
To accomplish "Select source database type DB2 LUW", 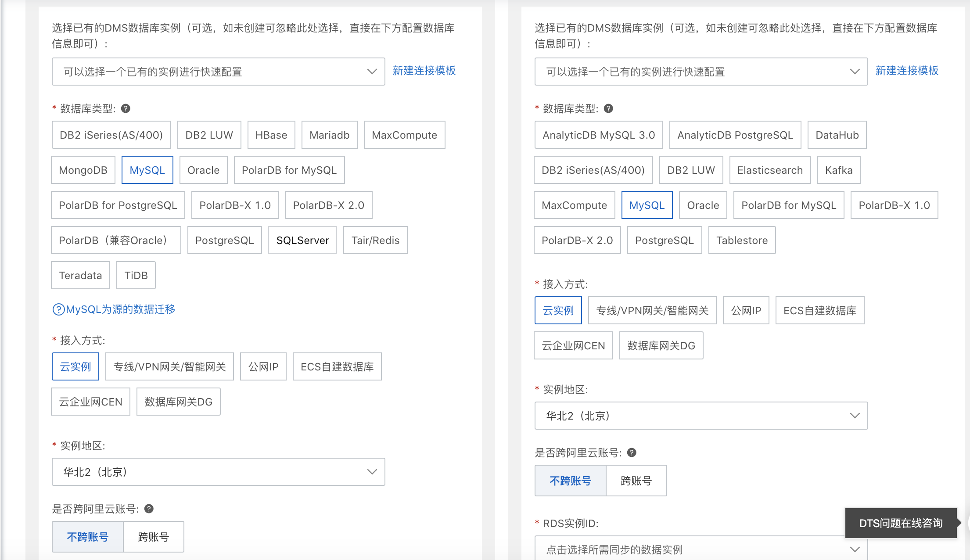I will [x=209, y=135].
